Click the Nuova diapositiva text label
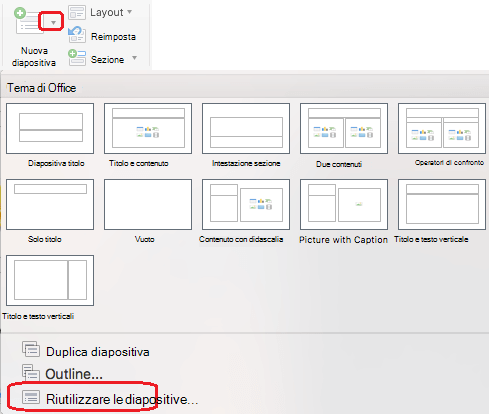The width and height of the screenshot is (489, 414). click(x=34, y=57)
